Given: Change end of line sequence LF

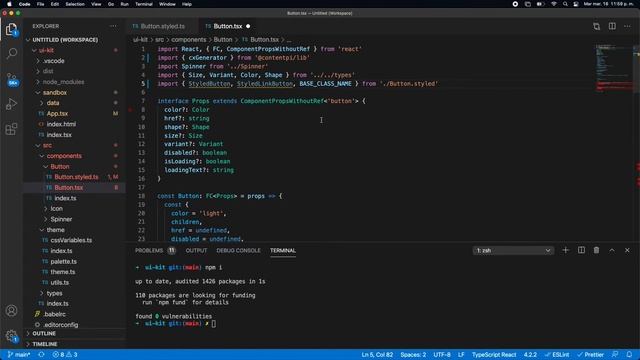Looking at the screenshot, I should [x=461, y=355].
